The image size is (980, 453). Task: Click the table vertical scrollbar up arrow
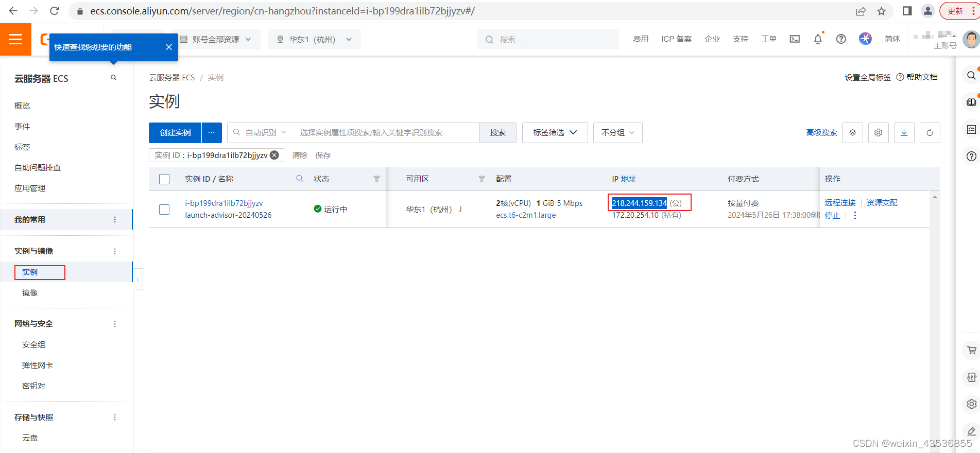coord(935,197)
